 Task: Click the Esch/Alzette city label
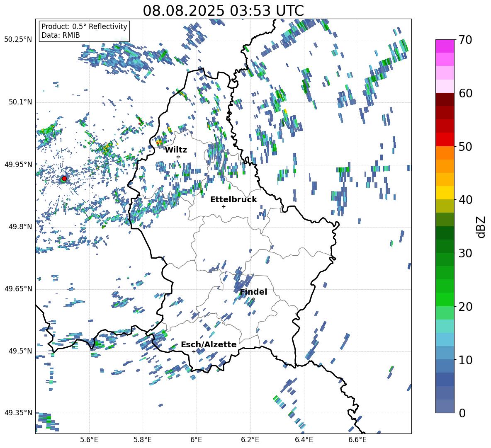(x=209, y=344)
